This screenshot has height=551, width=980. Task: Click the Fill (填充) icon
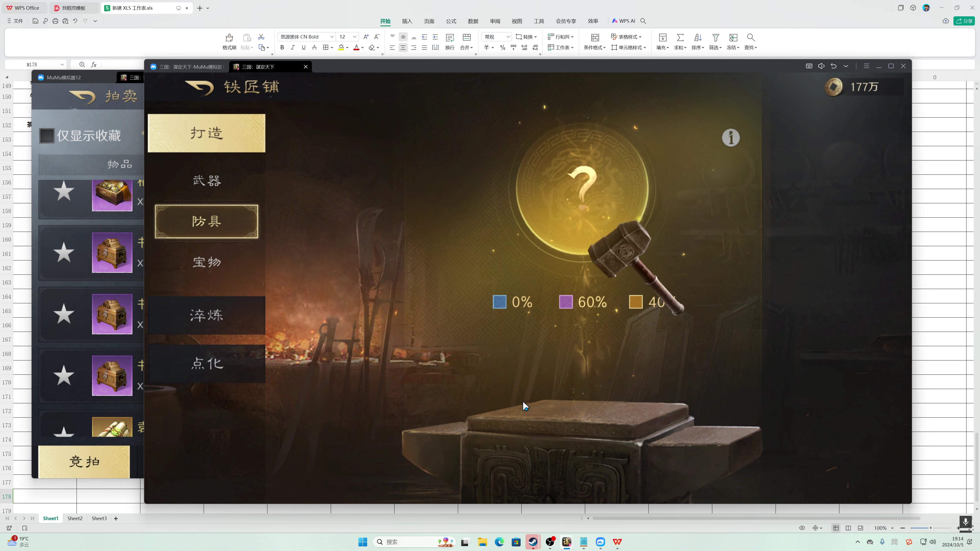(662, 37)
